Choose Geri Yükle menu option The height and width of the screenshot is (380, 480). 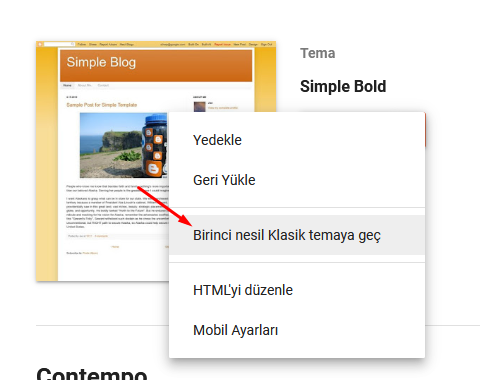coord(297,180)
